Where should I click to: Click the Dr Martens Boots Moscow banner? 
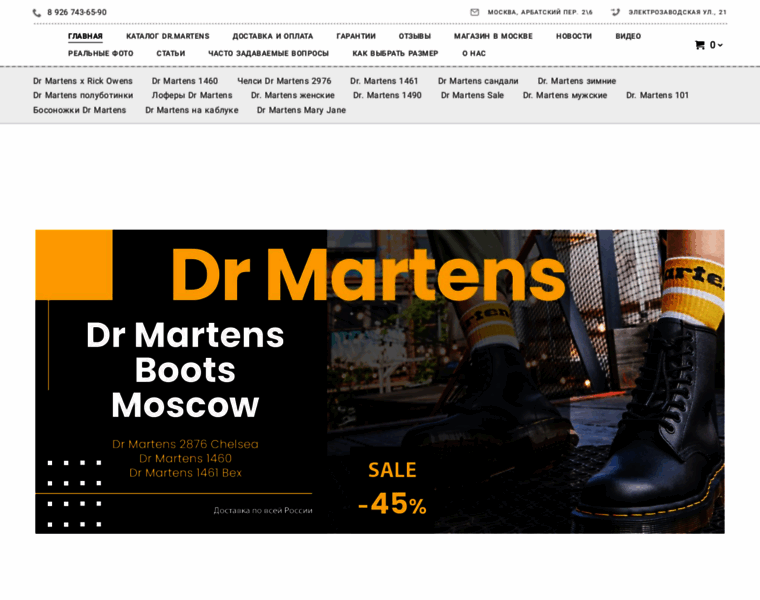380,381
